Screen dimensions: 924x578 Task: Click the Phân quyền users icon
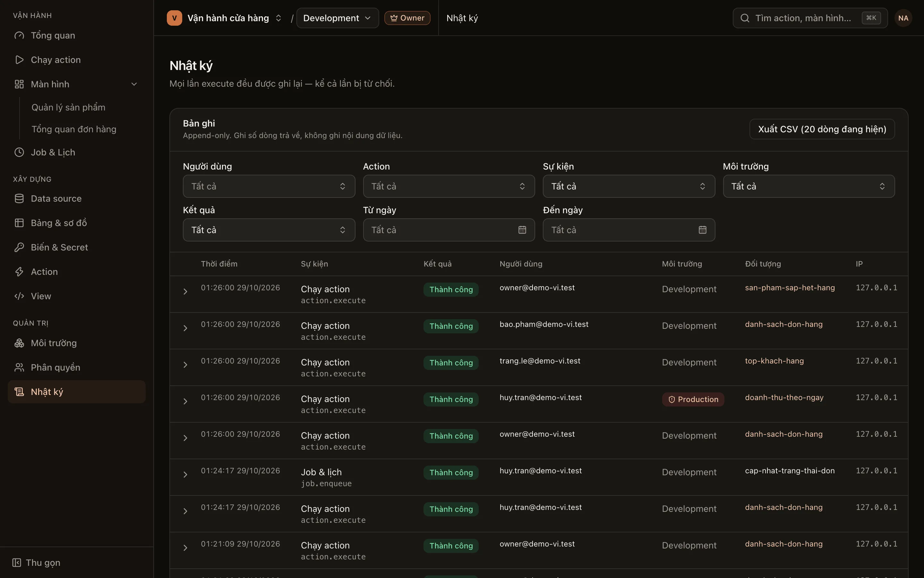pos(19,367)
